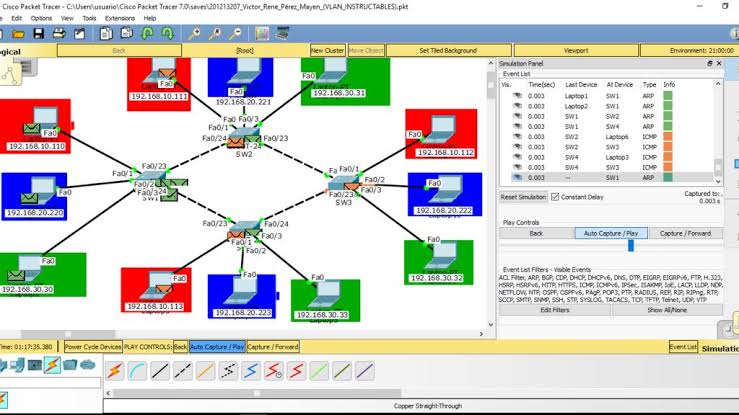This screenshot has height=415, width=739.
Task: Uncheck the Constant Delay checkbox
Action: pyautogui.click(x=555, y=197)
